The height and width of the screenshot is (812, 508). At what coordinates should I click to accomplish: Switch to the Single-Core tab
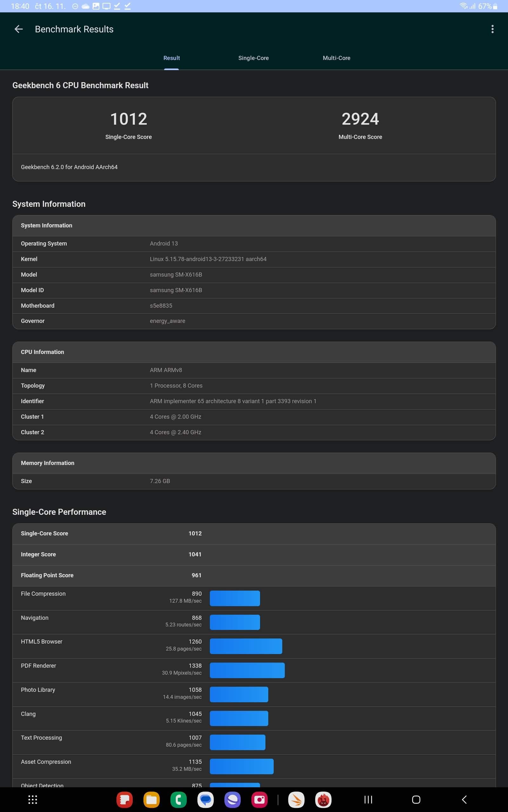click(253, 58)
